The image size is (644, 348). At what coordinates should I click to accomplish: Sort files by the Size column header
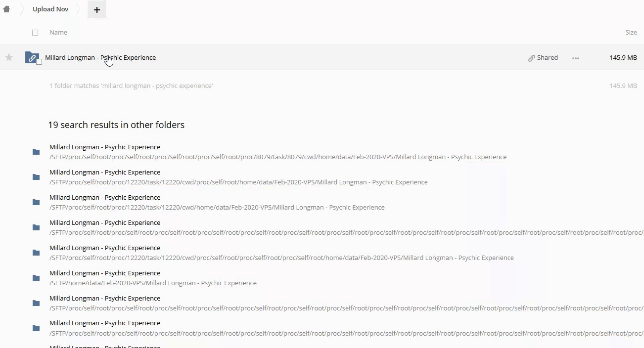[631, 33]
